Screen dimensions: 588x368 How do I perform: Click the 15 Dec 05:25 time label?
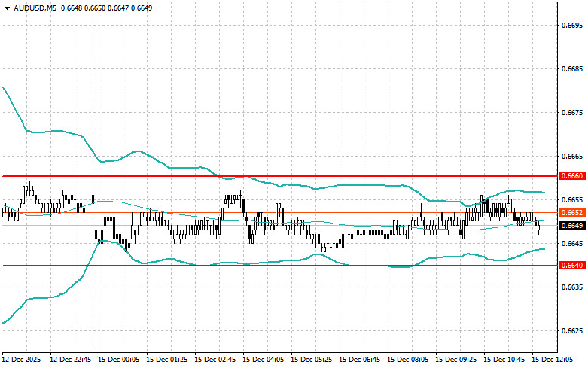[x=311, y=360]
